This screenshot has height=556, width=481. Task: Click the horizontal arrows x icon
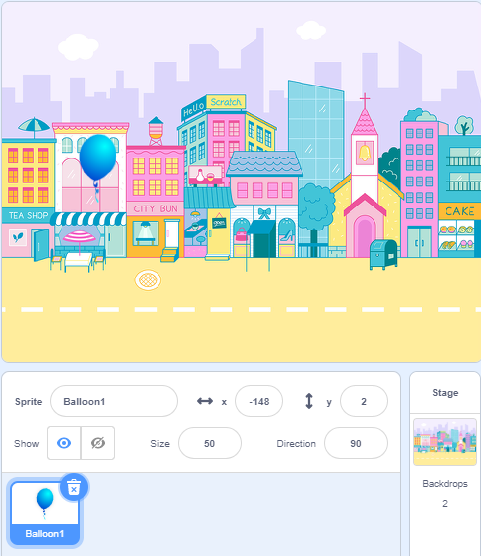(205, 401)
